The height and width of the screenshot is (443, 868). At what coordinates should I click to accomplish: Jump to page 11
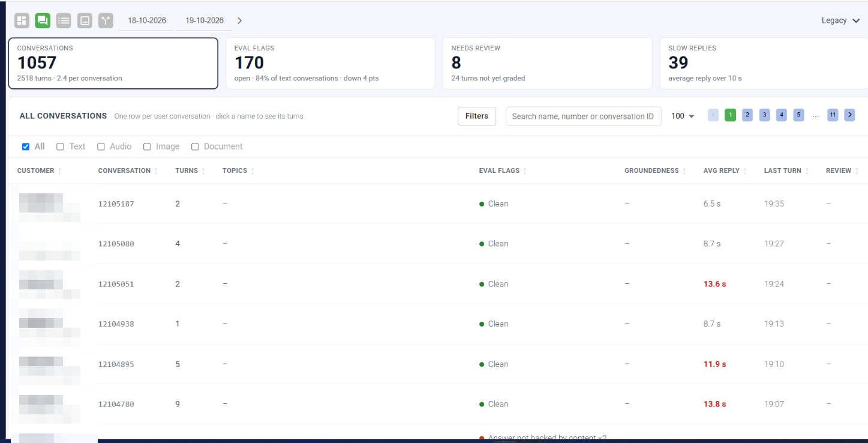pos(833,115)
